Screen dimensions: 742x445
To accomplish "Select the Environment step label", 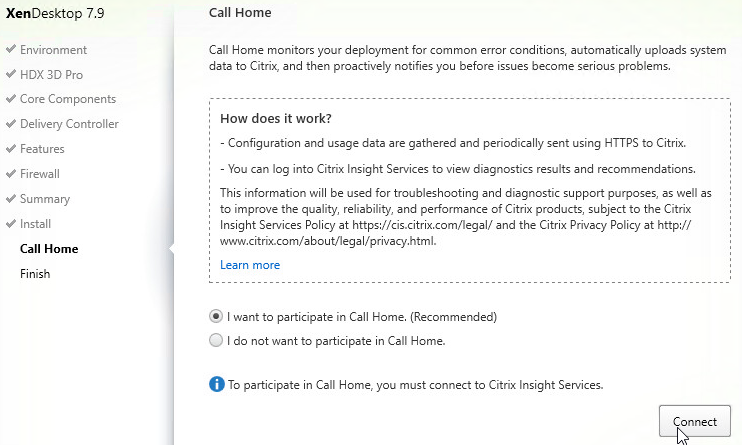I will [53, 50].
